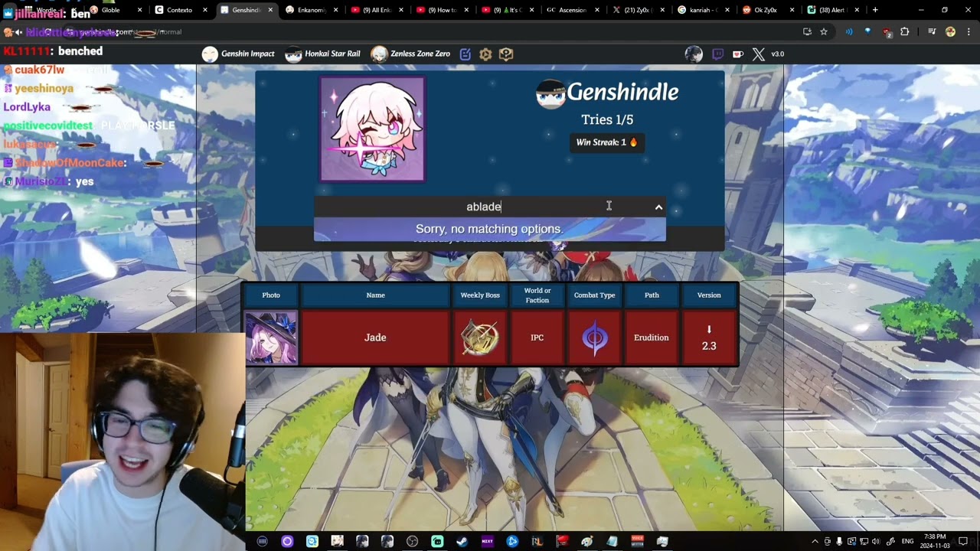The height and width of the screenshot is (551, 980).
Task: Click the World or Faction column header
Action: coord(537,295)
